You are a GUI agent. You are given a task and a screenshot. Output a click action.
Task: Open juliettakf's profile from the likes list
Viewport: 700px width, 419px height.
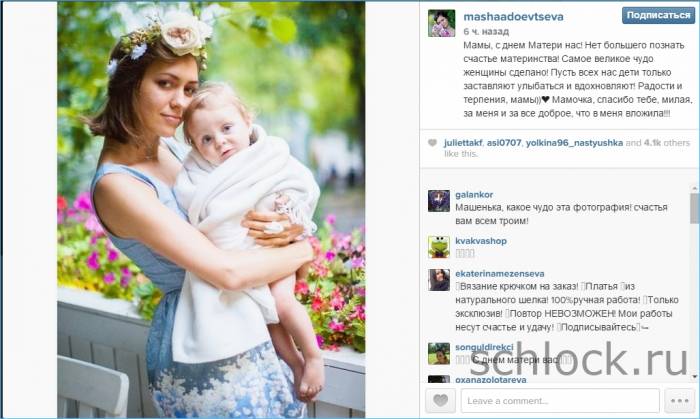(x=463, y=143)
